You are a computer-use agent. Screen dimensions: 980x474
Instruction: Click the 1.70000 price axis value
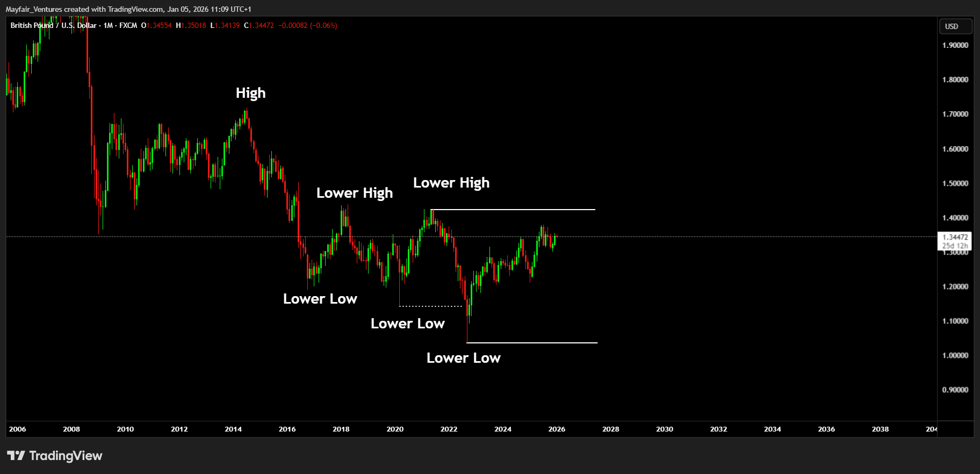tap(955, 114)
